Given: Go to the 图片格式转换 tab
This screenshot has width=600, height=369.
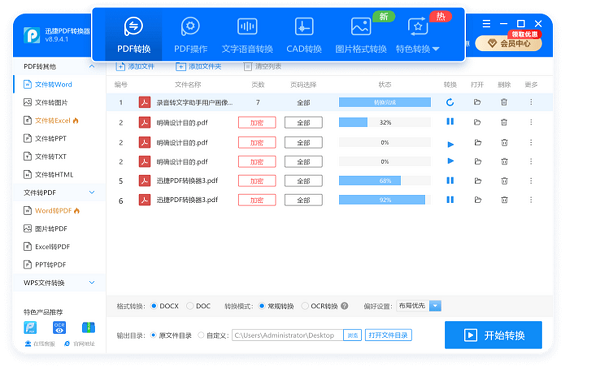Looking at the screenshot, I should (361, 35).
